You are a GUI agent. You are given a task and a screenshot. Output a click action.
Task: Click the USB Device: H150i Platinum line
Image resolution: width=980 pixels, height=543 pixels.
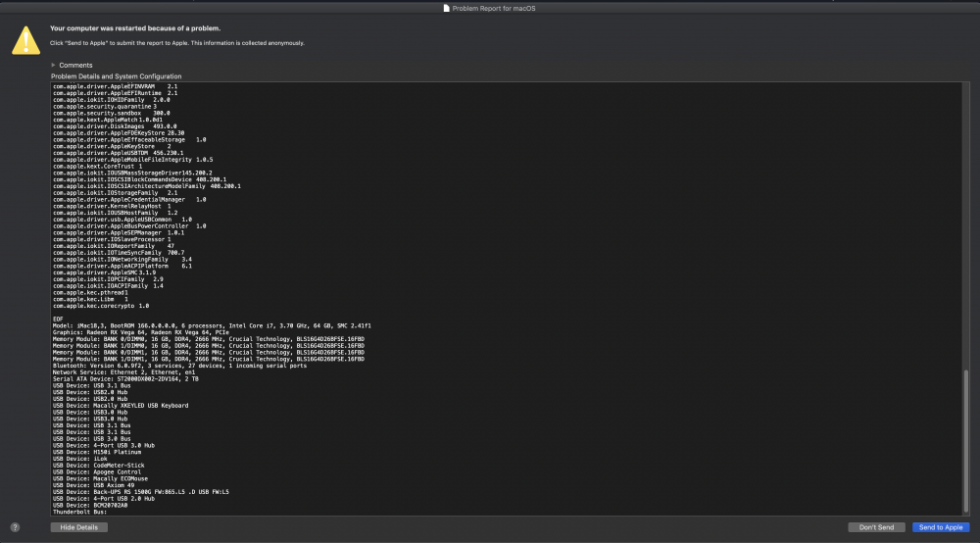(97, 453)
